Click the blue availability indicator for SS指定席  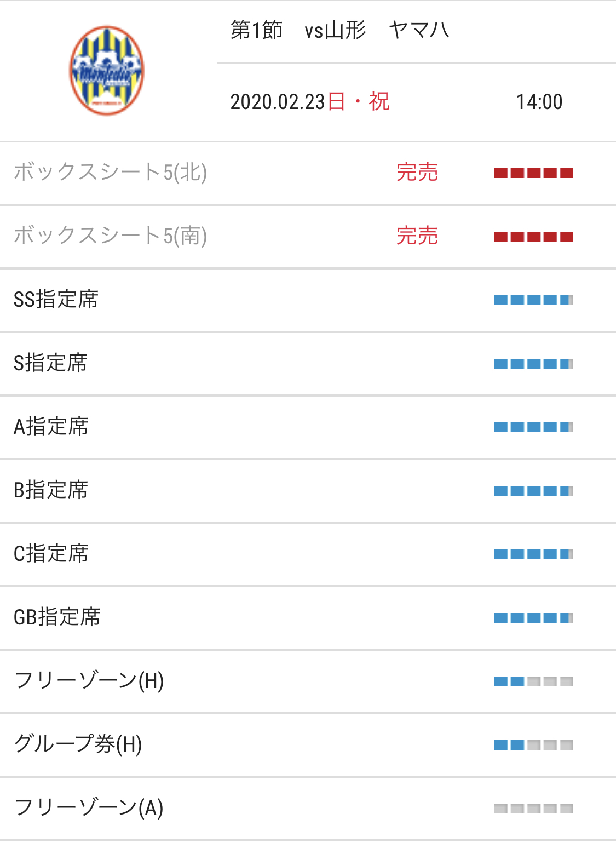(x=534, y=300)
